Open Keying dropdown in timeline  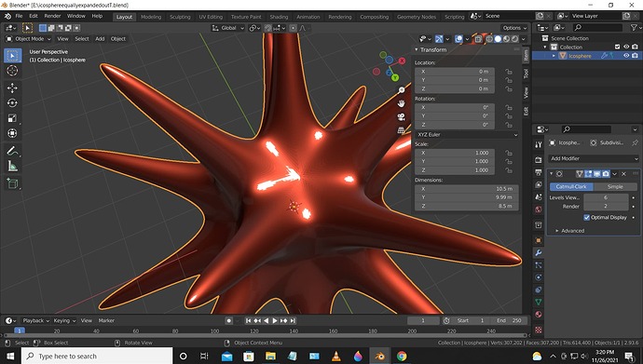pyautogui.click(x=64, y=320)
